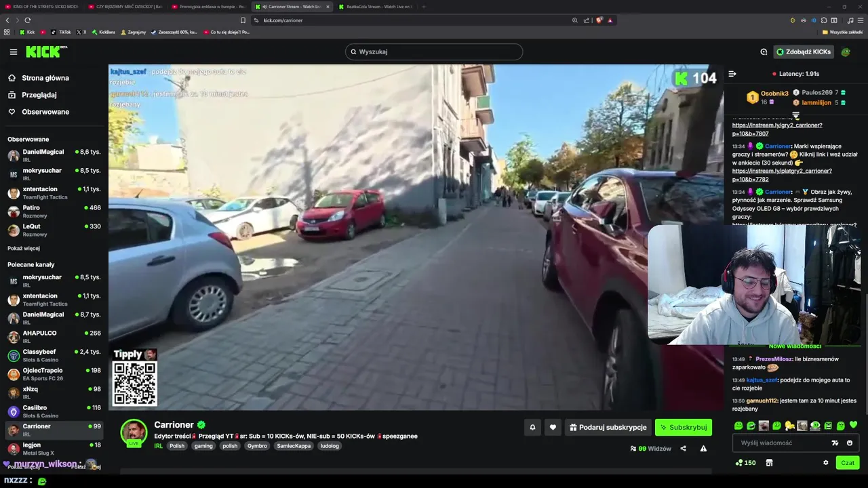
Task: Expand Pokaż więcej under Obserwowane
Action: pos(24,248)
